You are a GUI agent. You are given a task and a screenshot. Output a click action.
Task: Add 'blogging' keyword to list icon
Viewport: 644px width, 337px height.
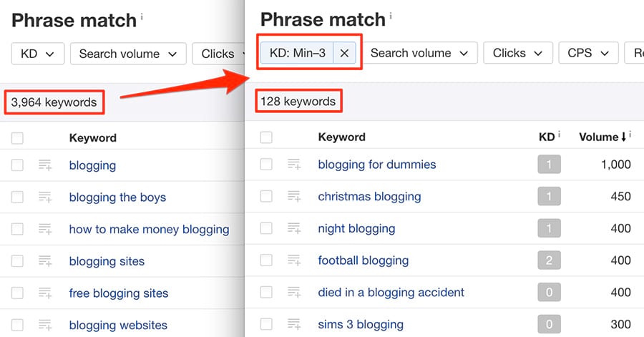click(45, 166)
